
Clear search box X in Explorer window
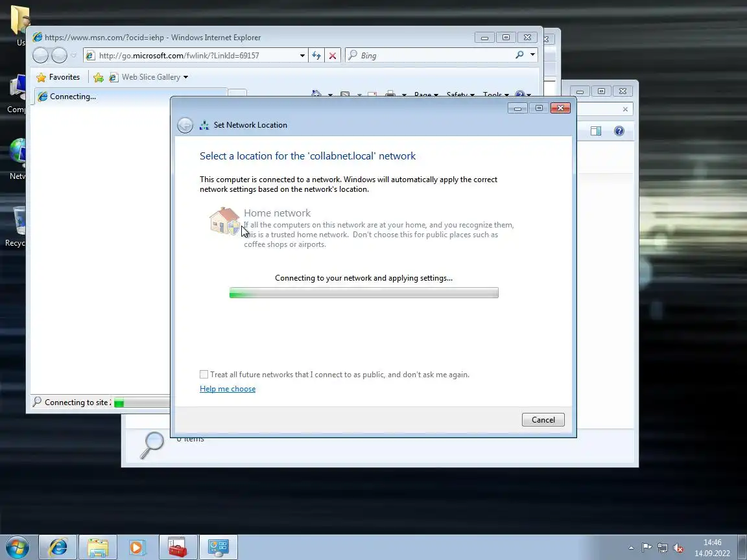click(626, 110)
